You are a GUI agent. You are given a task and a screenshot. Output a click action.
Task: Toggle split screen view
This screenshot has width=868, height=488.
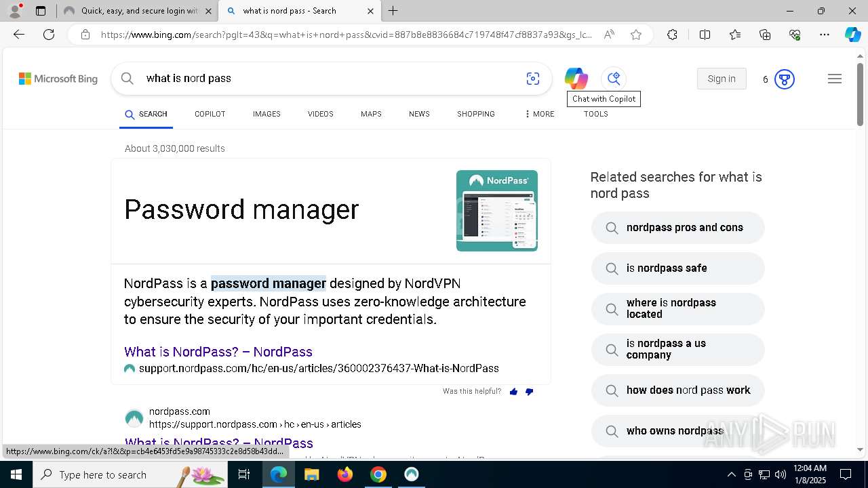[x=705, y=35]
